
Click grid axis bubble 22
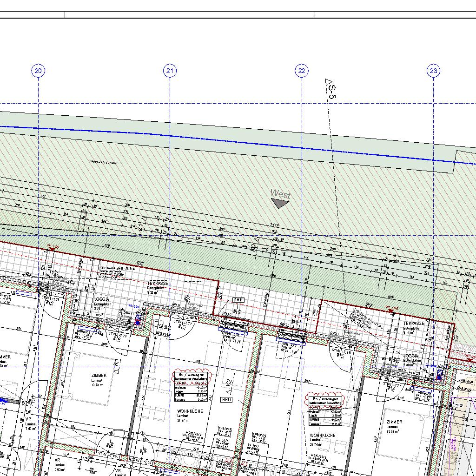tap(302, 71)
